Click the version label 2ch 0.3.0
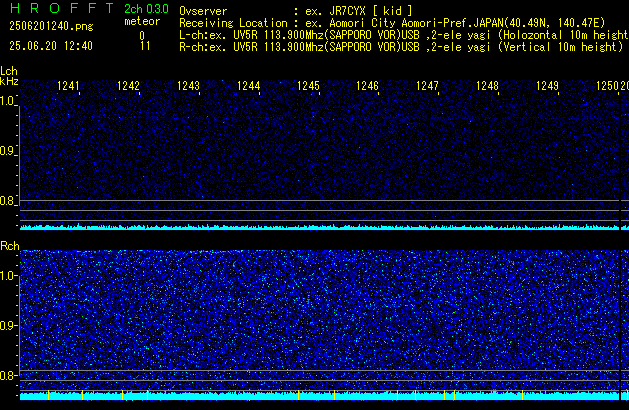The height and width of the screenshot is (410, 629). [x=146, y=9]
